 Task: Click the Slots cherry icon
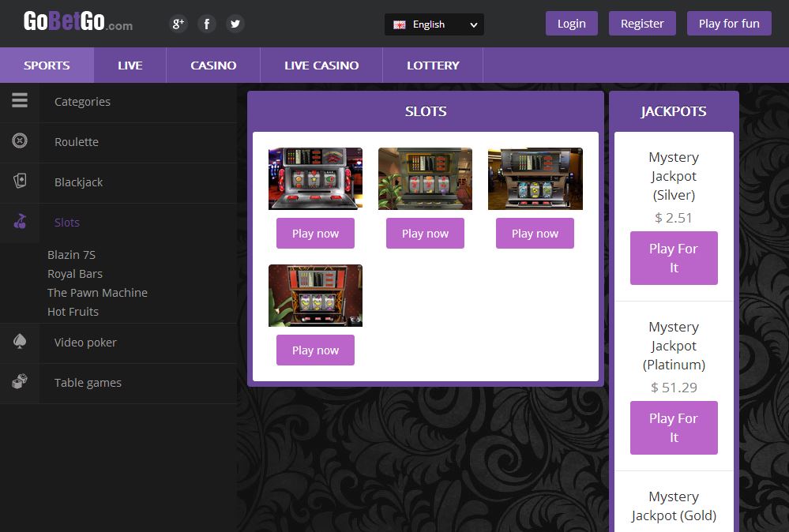click(x=20, y=221)
